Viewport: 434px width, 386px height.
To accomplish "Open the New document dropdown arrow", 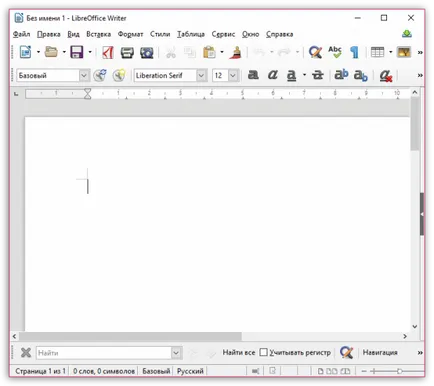I will pyautogui.click(x=38, y=52).
